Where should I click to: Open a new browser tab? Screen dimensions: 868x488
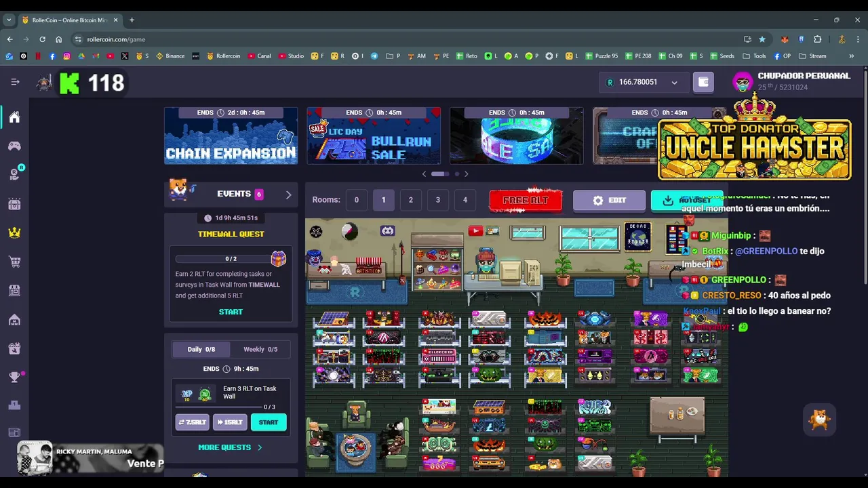pyautogui.click(x=132, y=20)
